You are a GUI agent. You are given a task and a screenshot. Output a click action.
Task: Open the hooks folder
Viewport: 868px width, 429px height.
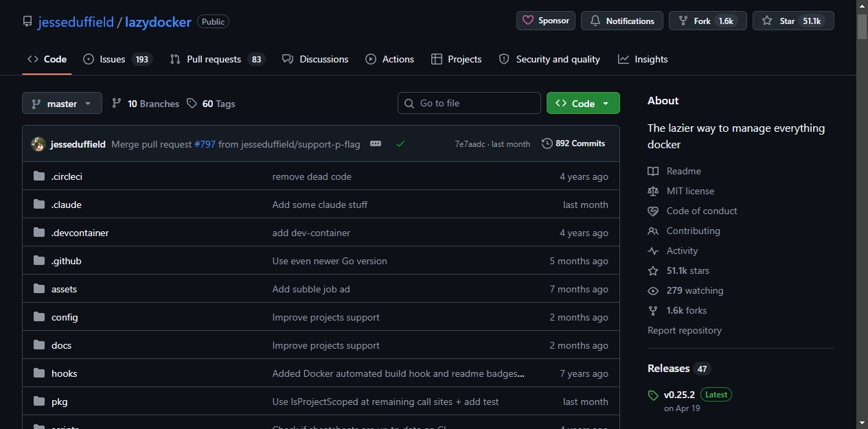click(64, 373)
